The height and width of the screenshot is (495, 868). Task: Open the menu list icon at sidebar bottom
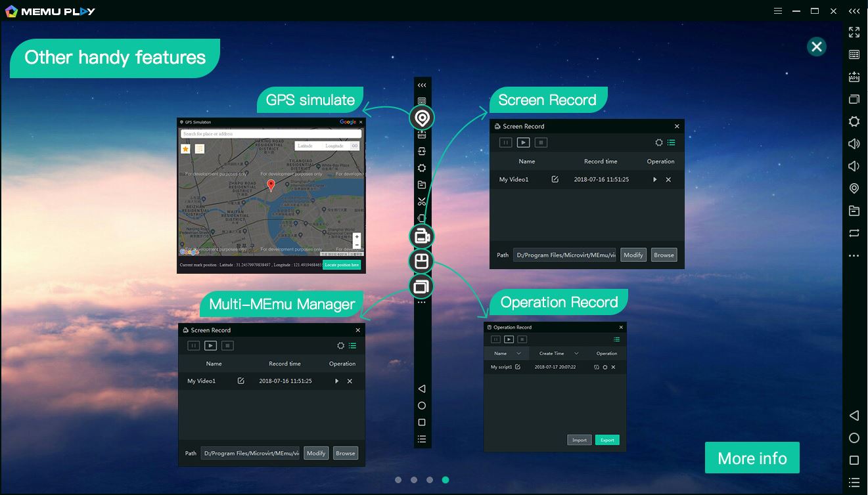[x=854, y=483]
